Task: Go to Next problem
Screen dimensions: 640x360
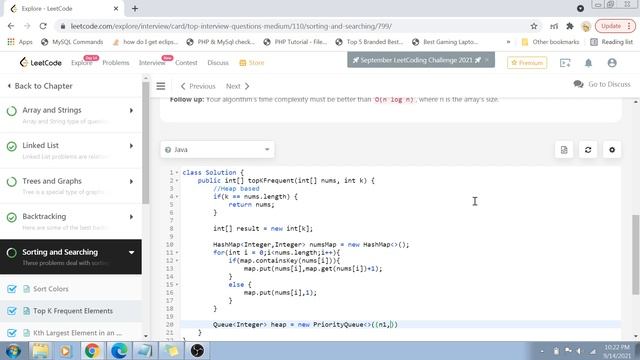Action: (x=238, y=86)
